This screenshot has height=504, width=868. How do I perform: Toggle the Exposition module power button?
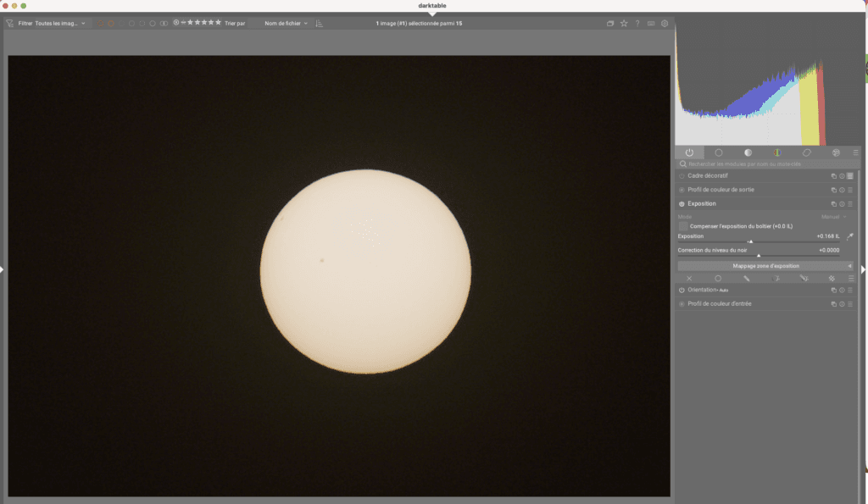coord(682,203)
